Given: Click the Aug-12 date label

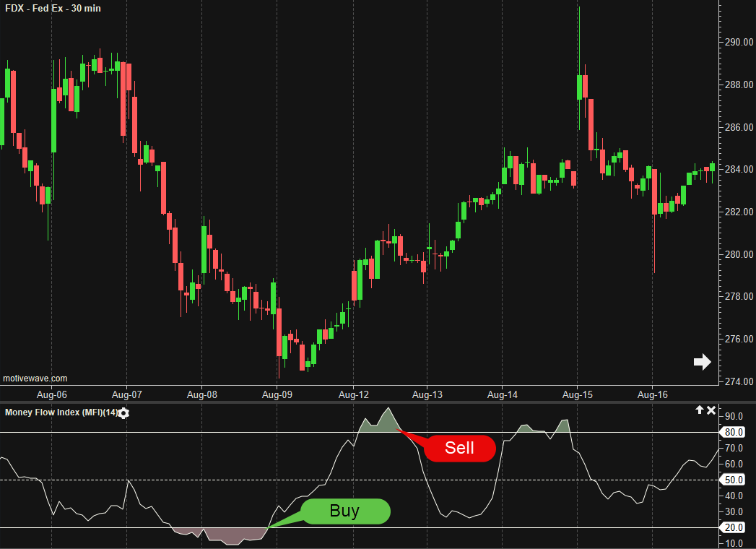Looking at the screenshot, I should click(354, 394).
